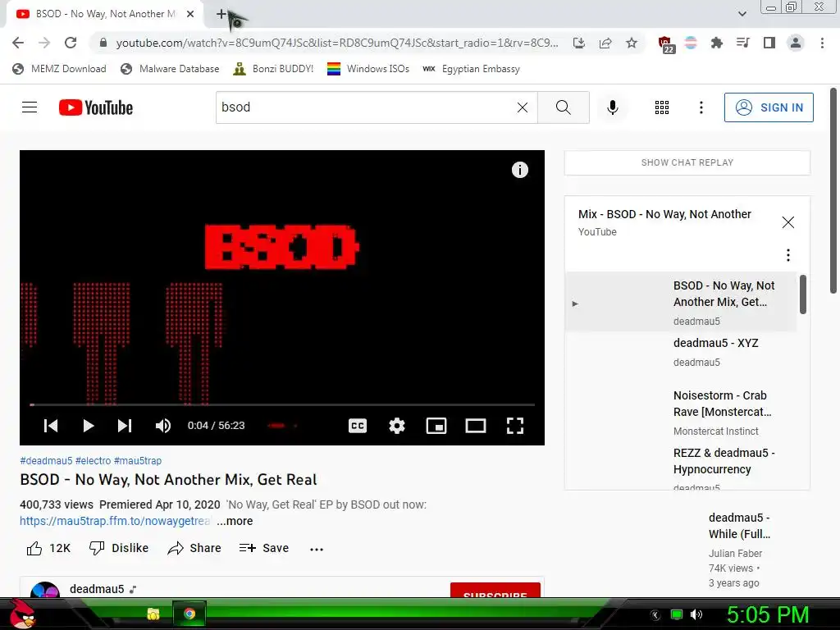Open the Extensions puzzle icon
The image size is (840, 630).
click(x=716, y=43)
